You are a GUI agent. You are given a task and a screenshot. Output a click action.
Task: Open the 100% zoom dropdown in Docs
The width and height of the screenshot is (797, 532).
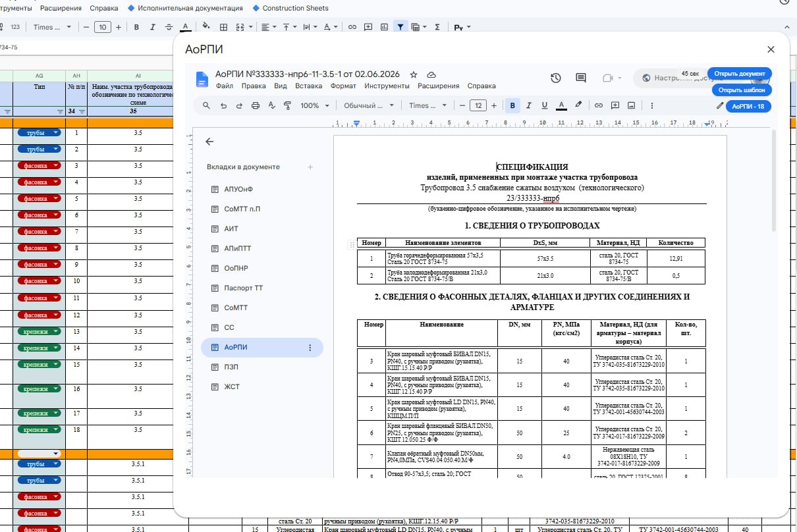click(x=315, y=105)
